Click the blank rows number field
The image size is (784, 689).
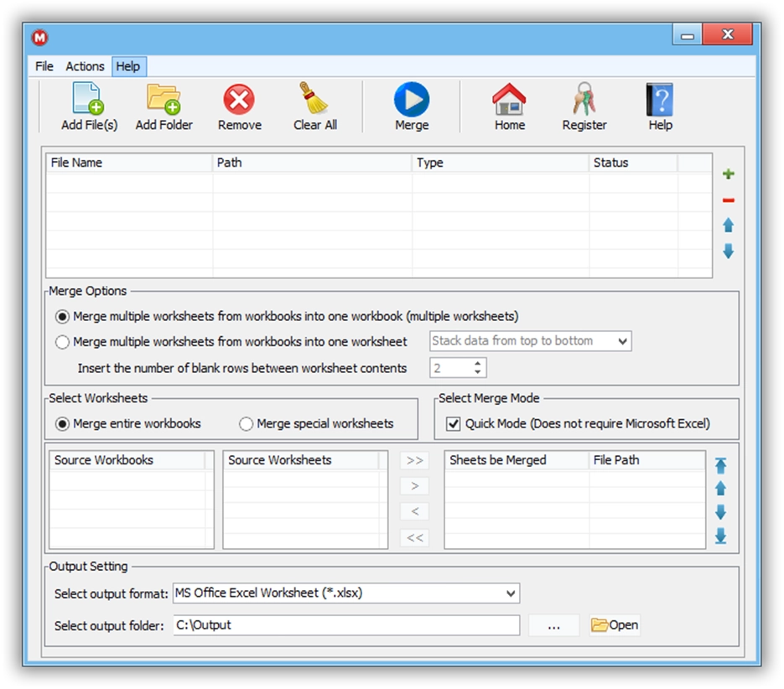(x=450, y=368)
